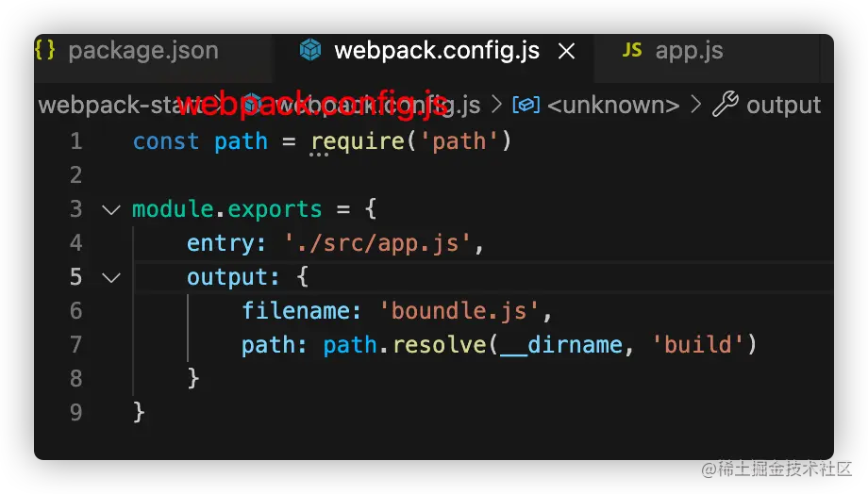868x494 pixels.
Task: Click the 'const' keyword on line 1
Action: [166, 141]
